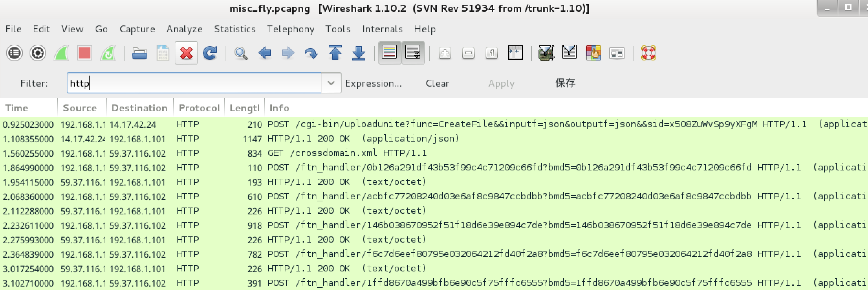Toggle packet list colorization
The image size is (868, 290).
[x=389, y=53]
